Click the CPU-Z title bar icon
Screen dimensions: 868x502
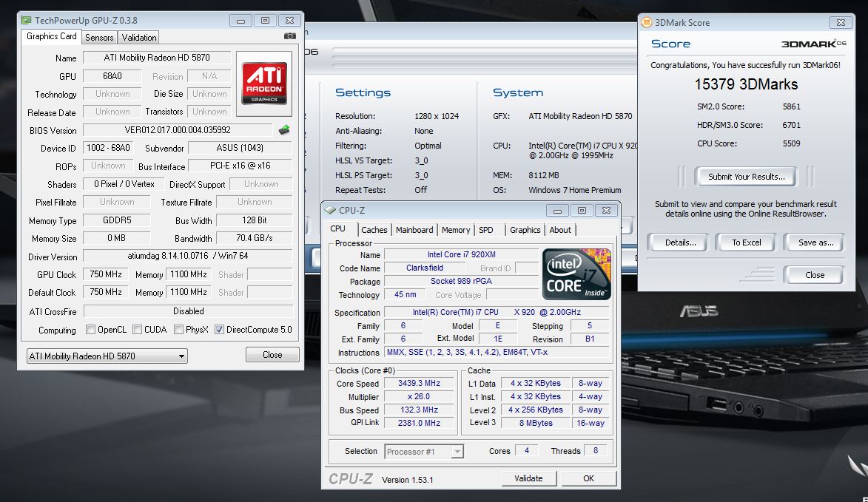point(330,211)
